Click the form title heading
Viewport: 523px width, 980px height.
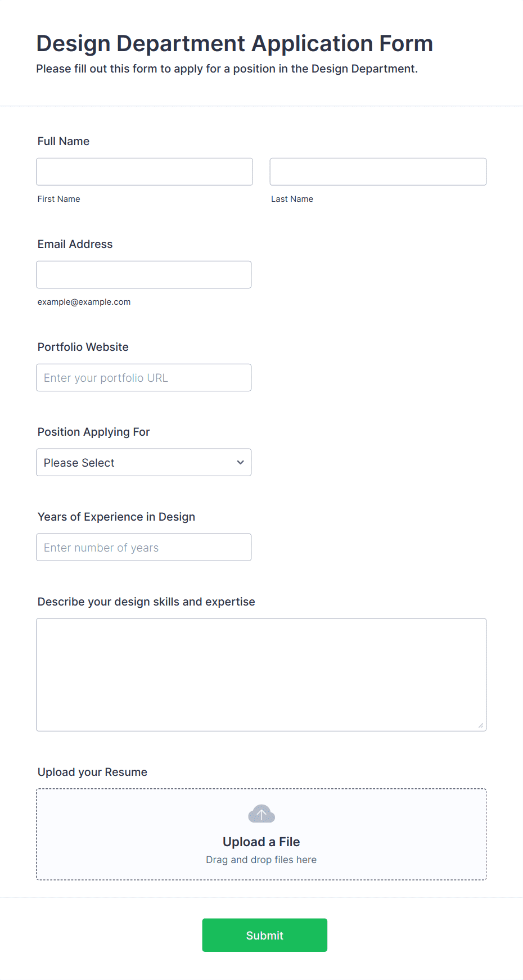[235, 43]
